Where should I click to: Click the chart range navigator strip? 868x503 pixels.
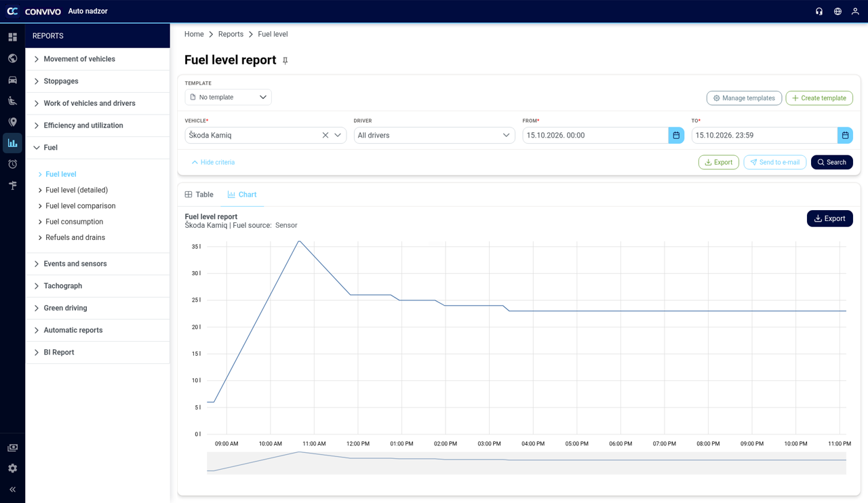(527, 462)
